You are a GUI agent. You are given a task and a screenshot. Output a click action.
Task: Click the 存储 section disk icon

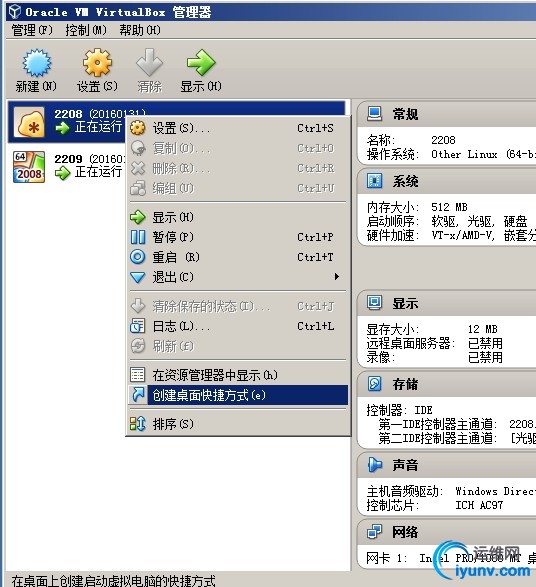374,384
